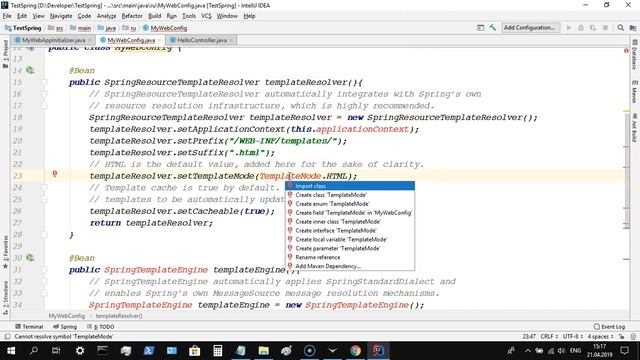
Task: Click the error lightbulb on line 23
Action: tap(55, 174)
